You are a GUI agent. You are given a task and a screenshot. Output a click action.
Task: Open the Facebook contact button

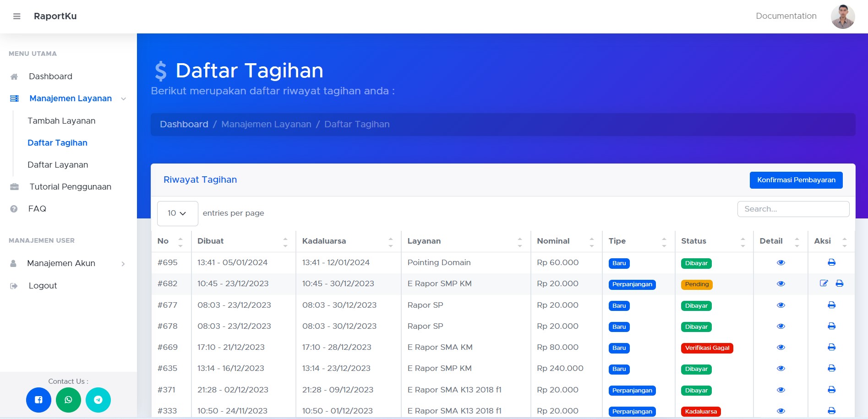38,400
